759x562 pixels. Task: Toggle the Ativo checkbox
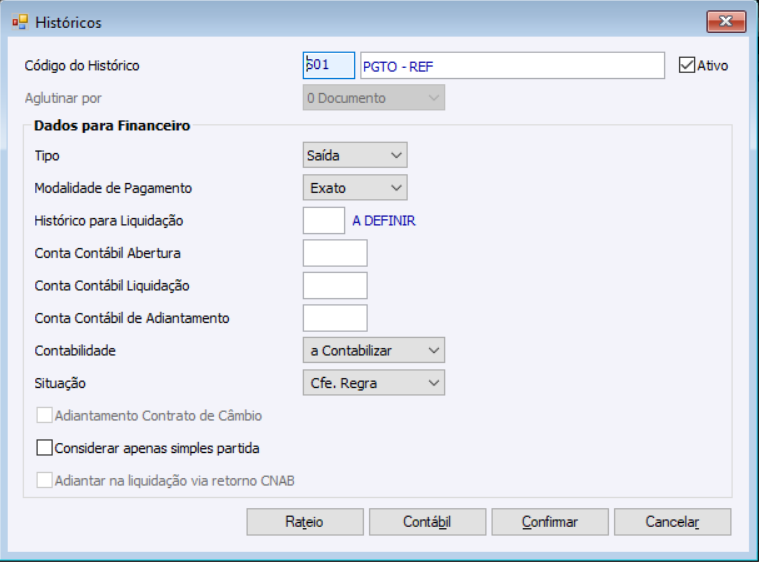pyautogui.click(x=687, y=65)
